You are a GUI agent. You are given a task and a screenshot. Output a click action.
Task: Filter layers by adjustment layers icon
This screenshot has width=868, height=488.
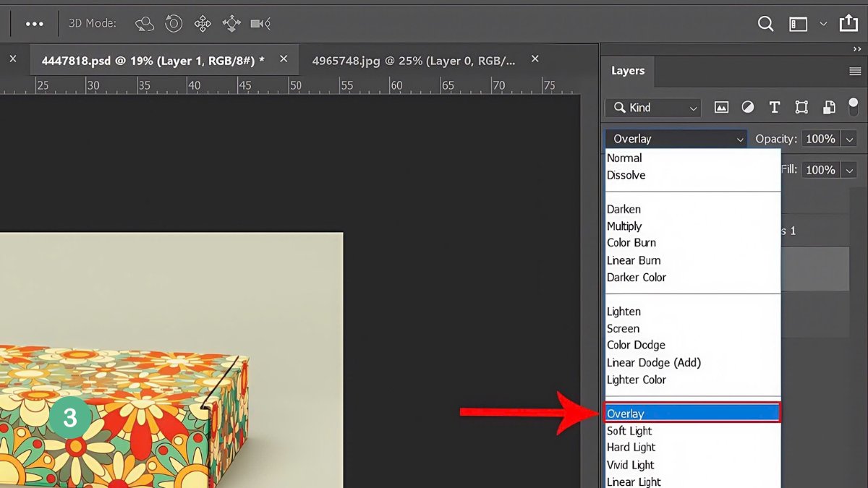click(x=748, y=107)
